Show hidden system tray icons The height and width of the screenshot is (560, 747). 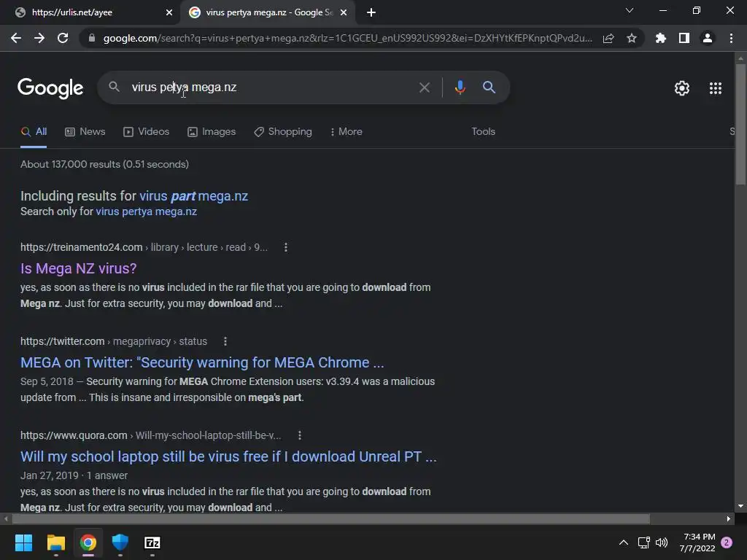pyautogui.click(x=623, y=542)
